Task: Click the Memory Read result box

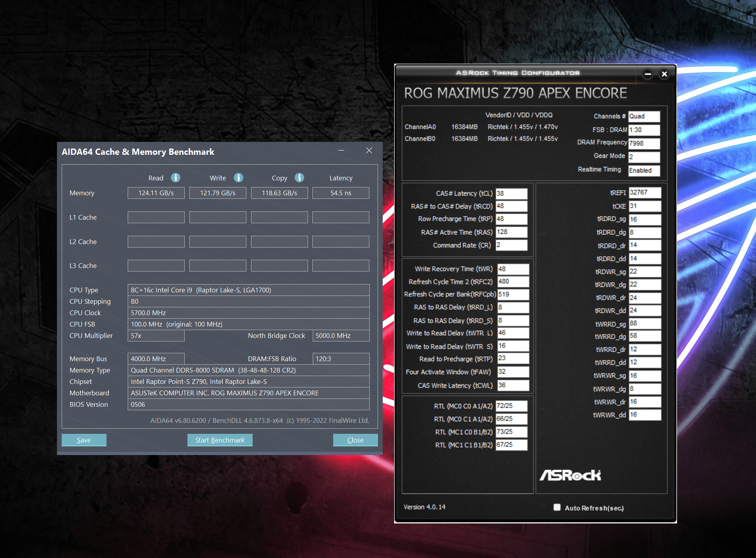Action: point(156,193)
